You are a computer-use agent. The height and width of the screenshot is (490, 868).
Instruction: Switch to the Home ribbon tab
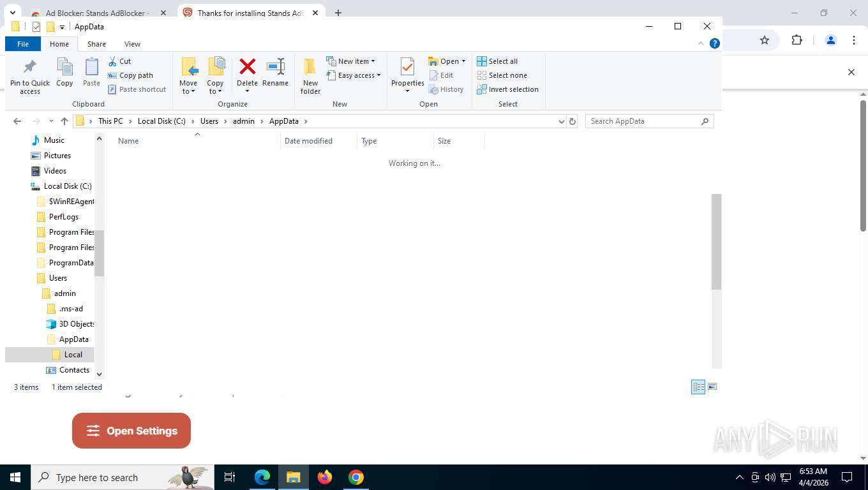[59, 44]
